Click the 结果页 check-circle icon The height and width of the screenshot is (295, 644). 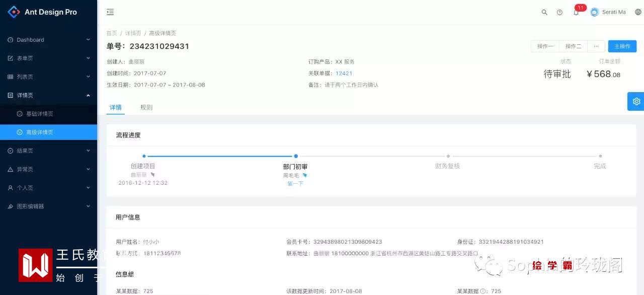coord(11,151)
